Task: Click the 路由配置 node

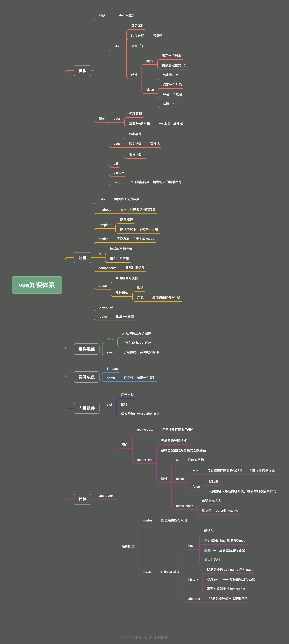Action: 128,546
